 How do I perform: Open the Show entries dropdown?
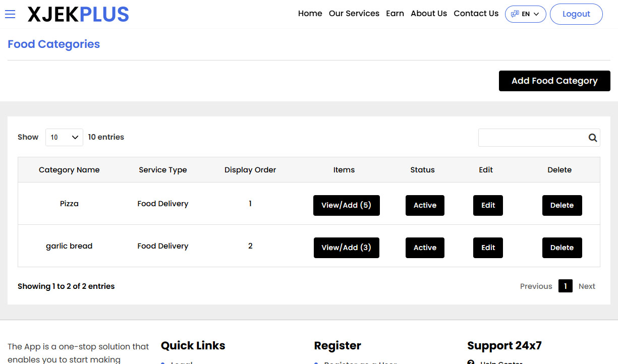tap(64, 137)
